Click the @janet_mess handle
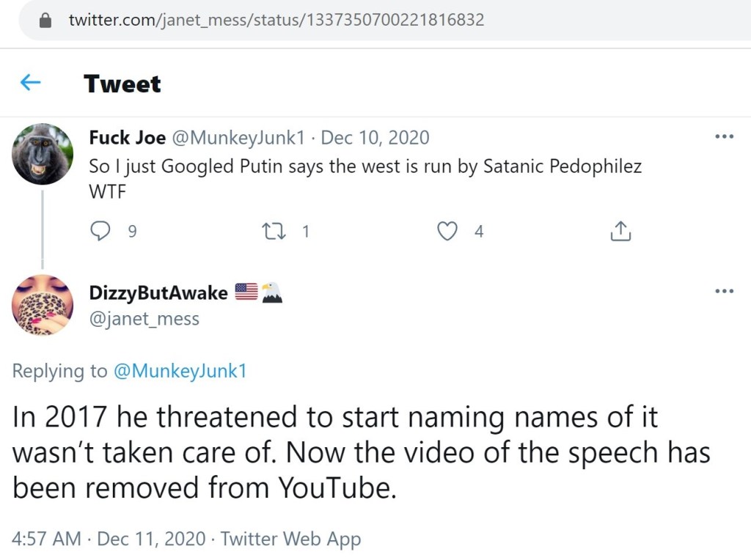 click(144, 319)
